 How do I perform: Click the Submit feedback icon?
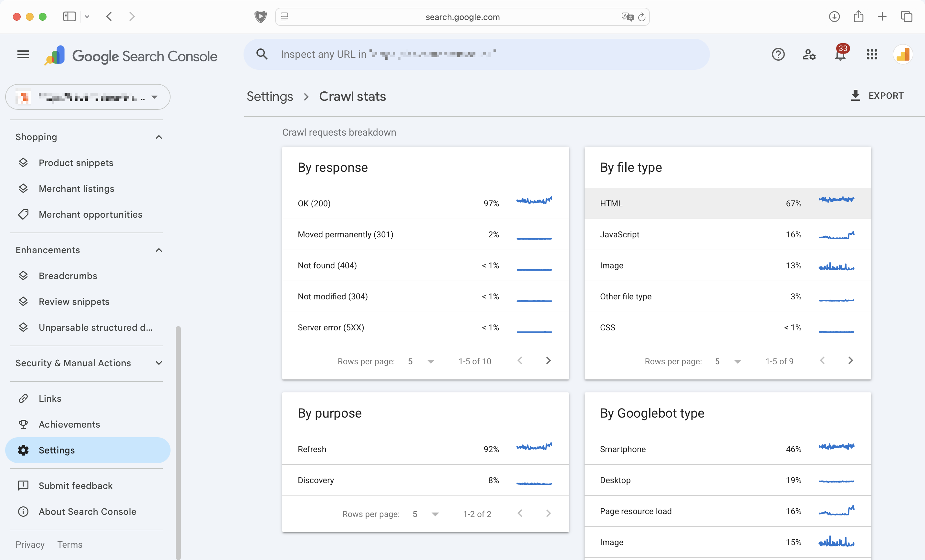point(23,485)
